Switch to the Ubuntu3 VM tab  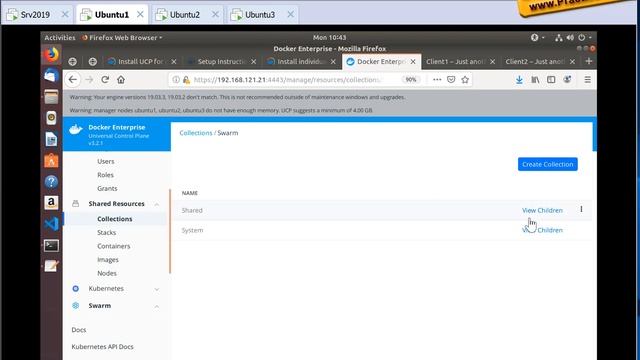click(x=260, y=15)
